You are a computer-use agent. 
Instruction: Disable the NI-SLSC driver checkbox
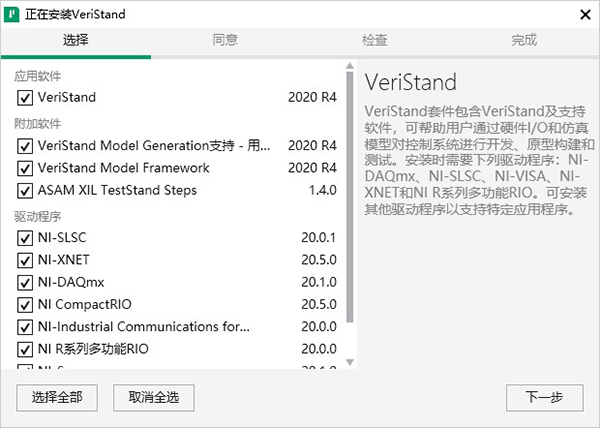[x=25, y=238]
